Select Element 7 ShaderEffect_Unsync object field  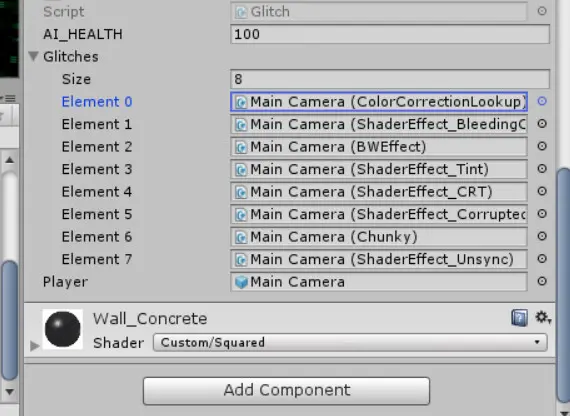[379, 259]
